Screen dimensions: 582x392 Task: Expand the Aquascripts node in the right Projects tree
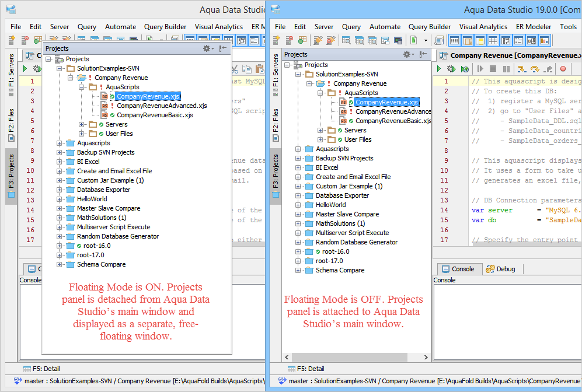click(x=298, y=149)
